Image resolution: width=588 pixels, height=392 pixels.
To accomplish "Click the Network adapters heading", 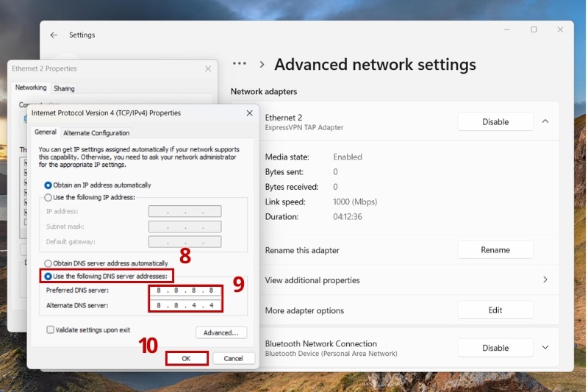I will (264, 91).
